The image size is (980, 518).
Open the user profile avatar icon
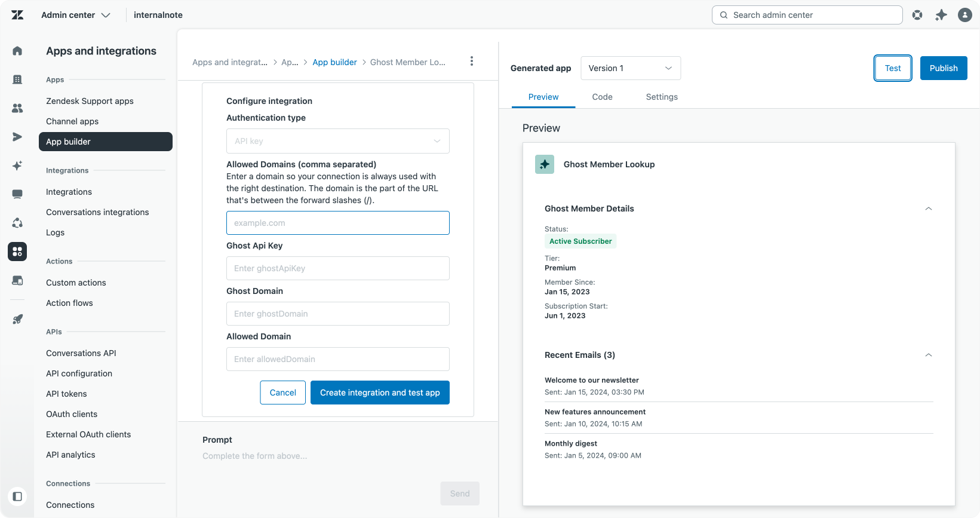click(x=965, y=15)
